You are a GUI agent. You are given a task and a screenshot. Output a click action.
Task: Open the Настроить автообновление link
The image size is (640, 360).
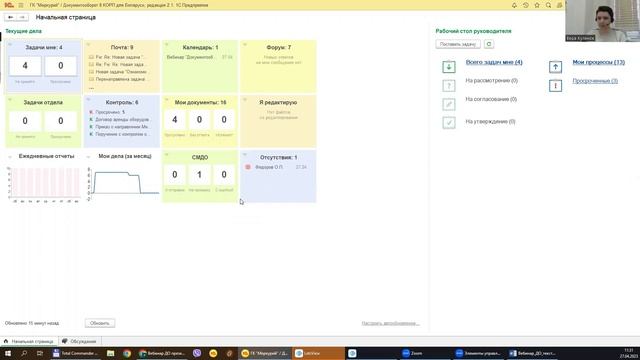(390, 323)
